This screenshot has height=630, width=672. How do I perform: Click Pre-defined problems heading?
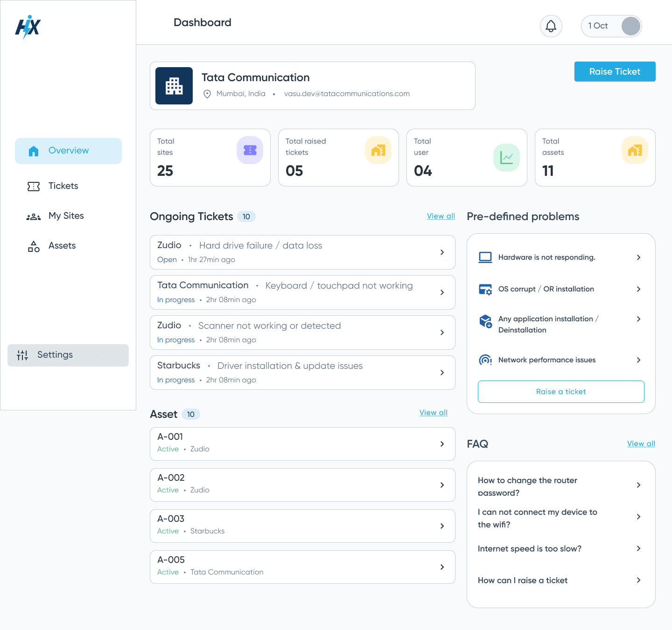click(x=523, y=216)
